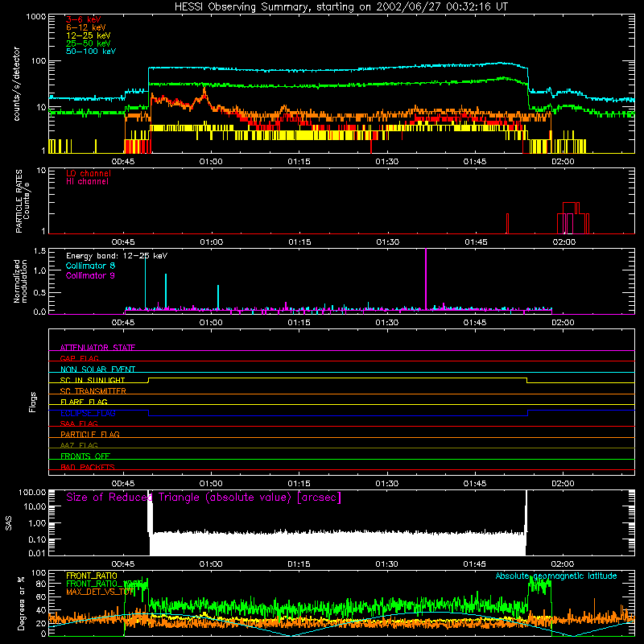Image resolution: width=644 pixels, height=644 pixels.
Task: Click the 1000 value on counts axis
Action: (x=35, y=17)
